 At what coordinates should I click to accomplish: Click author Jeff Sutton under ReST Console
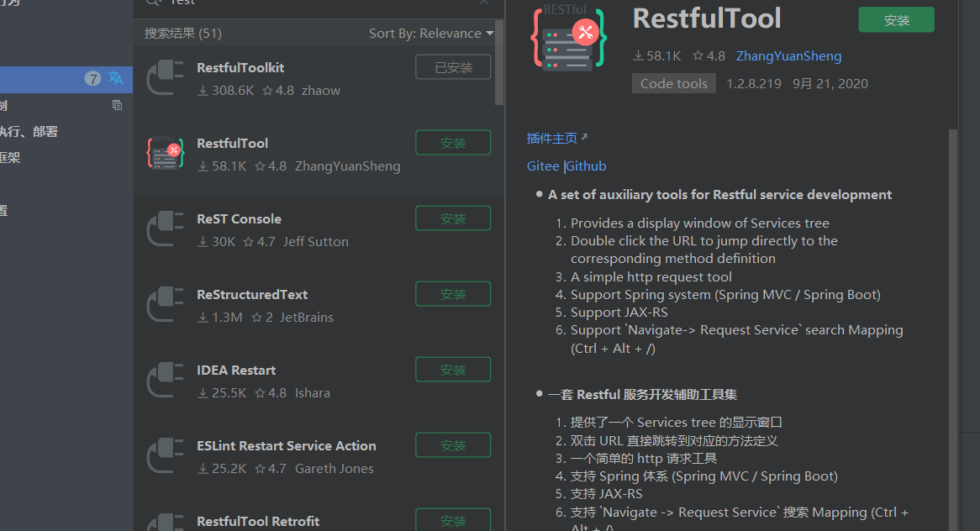[316, 242]
